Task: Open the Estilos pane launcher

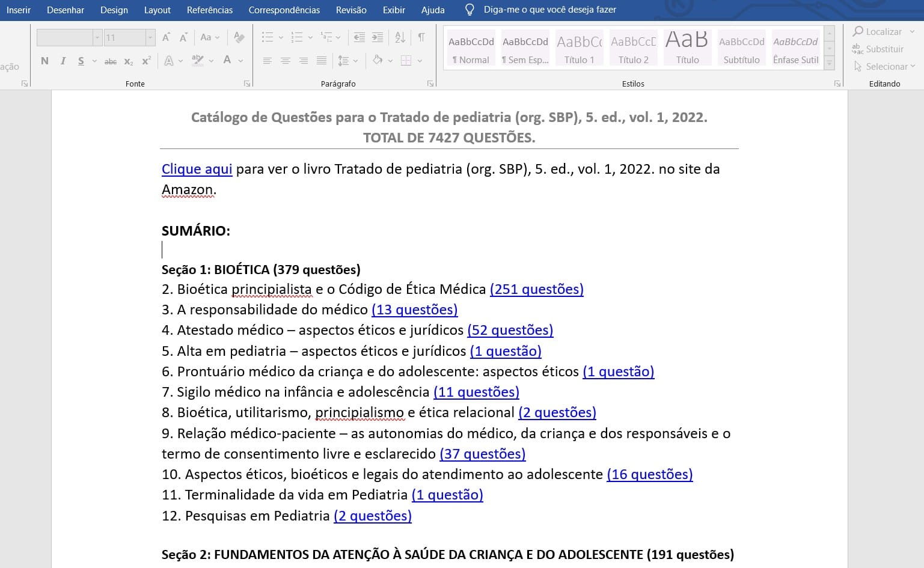Action: coord(837,84)
